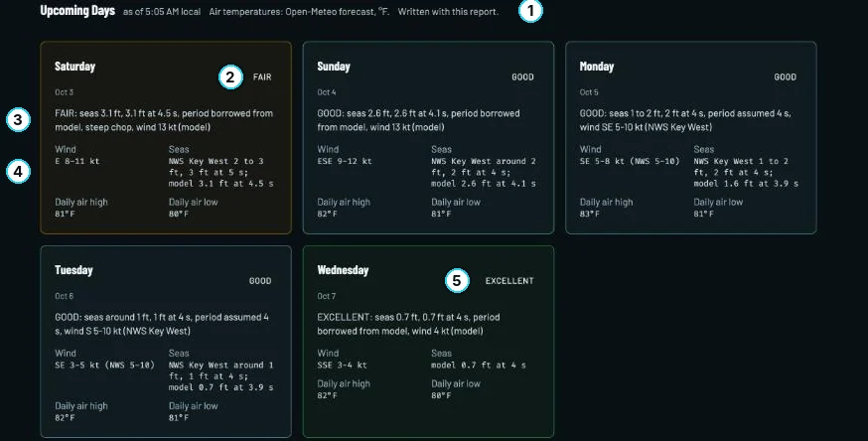Image resolution: width=868 pixels, height=441 pixels.
Task: Select Sunday's daily air high "82°F"
Action: coord(327,214)
